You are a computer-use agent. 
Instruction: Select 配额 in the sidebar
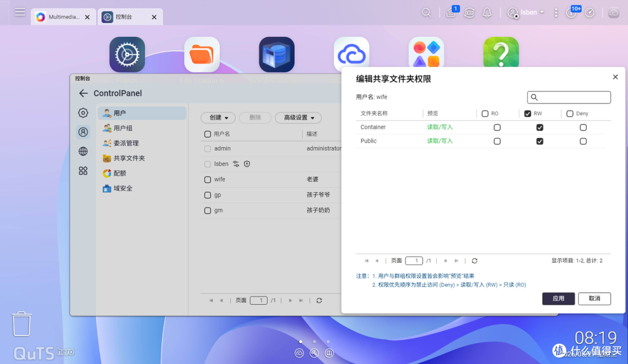coord(142,173)
